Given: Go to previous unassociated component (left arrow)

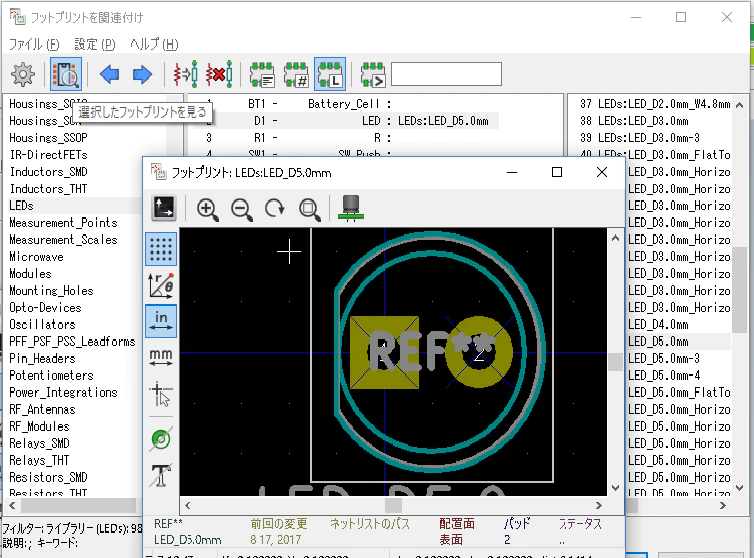Looking at the screenshot, I should click(110, 75).
